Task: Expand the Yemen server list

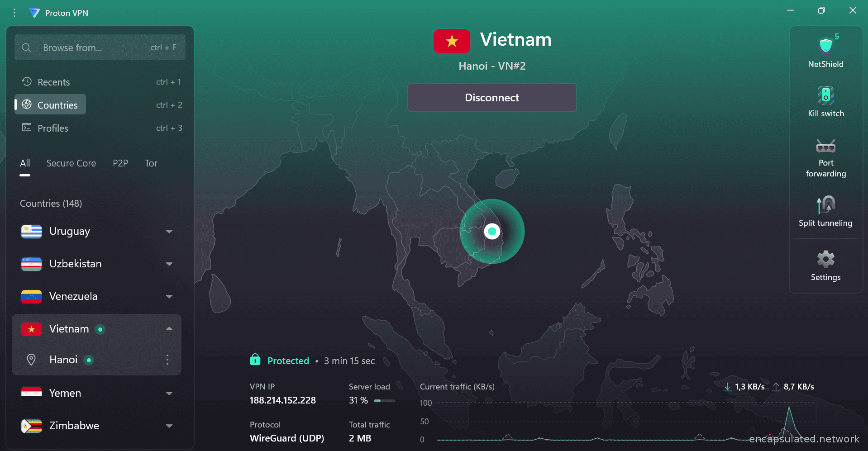Action: 169,394
